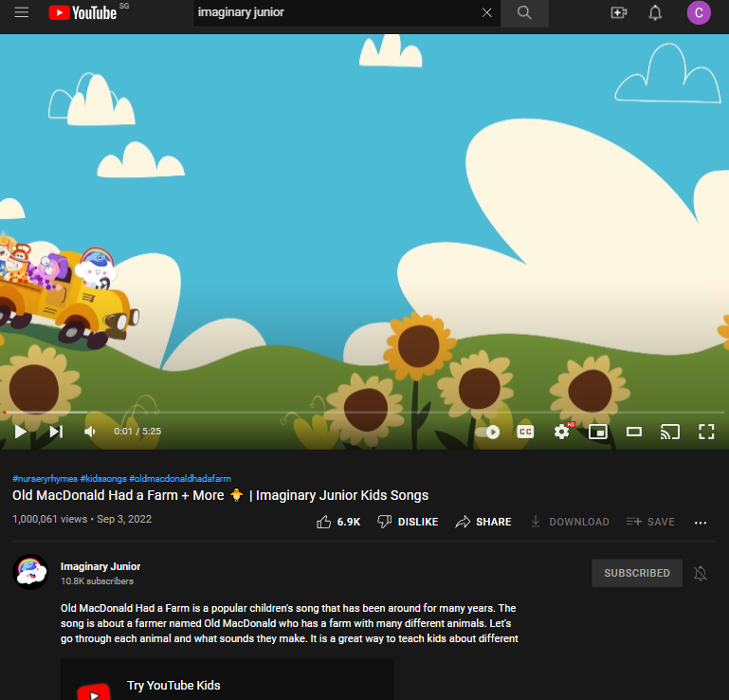
Task: Open the Imaginary Junior channel avatar
Action: [30, 572]
